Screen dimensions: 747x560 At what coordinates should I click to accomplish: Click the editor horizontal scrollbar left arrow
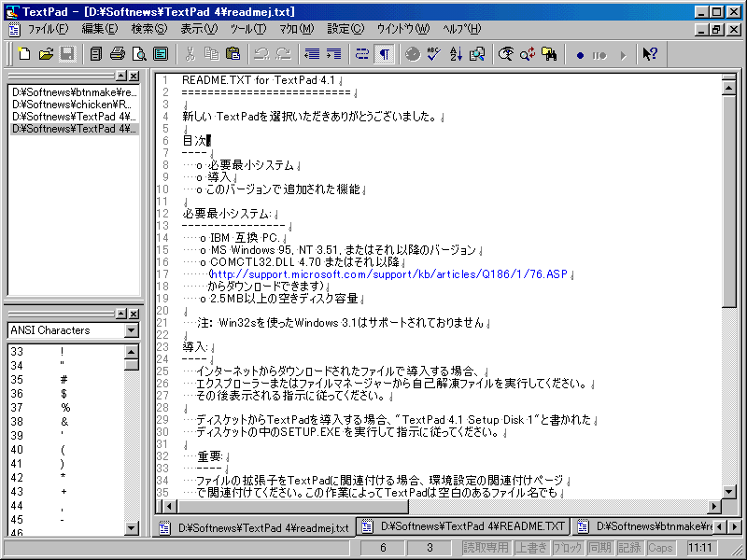point(170,506)
